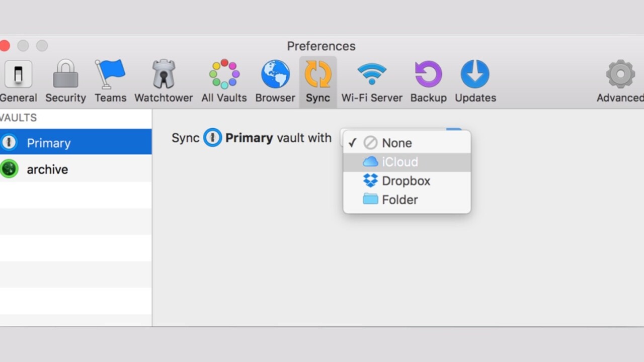The height and width of the screenshot is (362, 644).
Task: Open the General preferences pane
Action: (x=18, y=81)
